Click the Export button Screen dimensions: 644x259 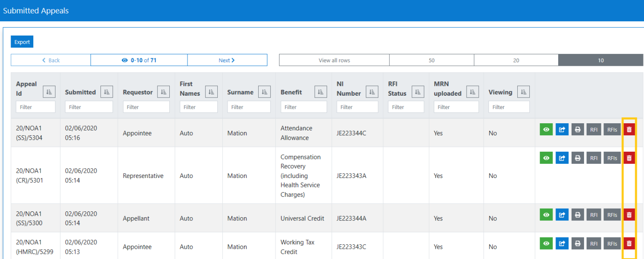click(x=22, y=42)
